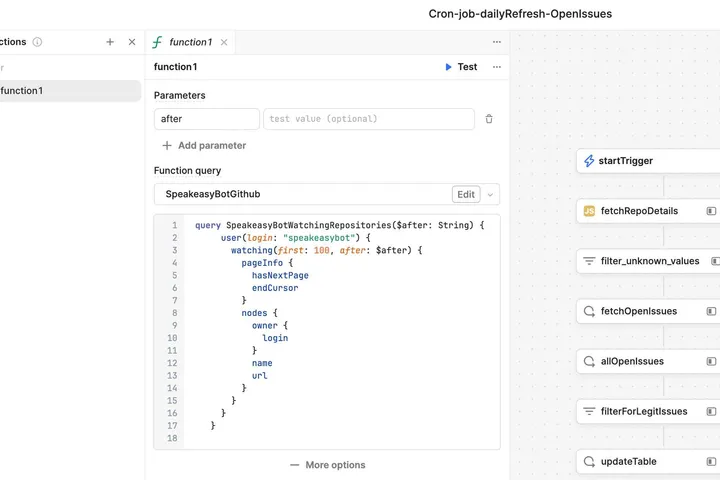Viewport: 720px width, 480px height.
Task: Click the user(login: "speakeasybot") line
Action: tap(295, 237)
